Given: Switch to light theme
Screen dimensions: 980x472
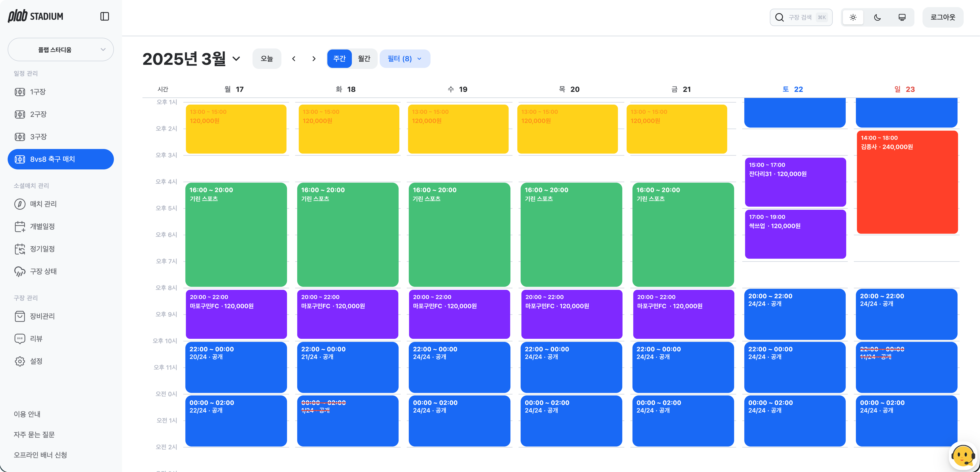Looking at the screenshot, I should point(853,17).
